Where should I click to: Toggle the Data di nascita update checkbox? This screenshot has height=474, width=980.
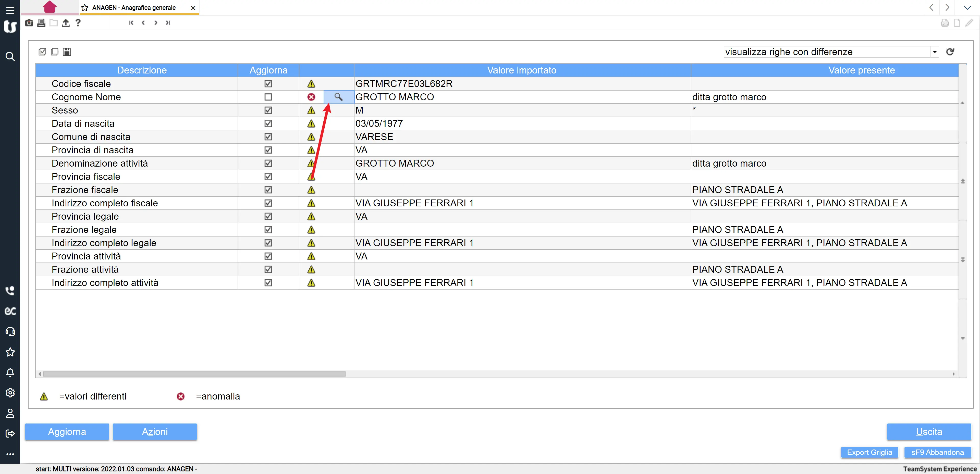coord(268,124)
